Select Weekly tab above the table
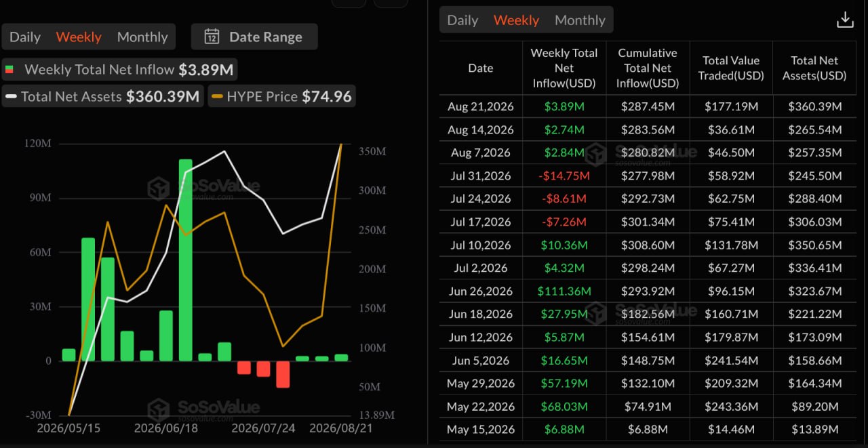868x448 pixels. point(516,20)
